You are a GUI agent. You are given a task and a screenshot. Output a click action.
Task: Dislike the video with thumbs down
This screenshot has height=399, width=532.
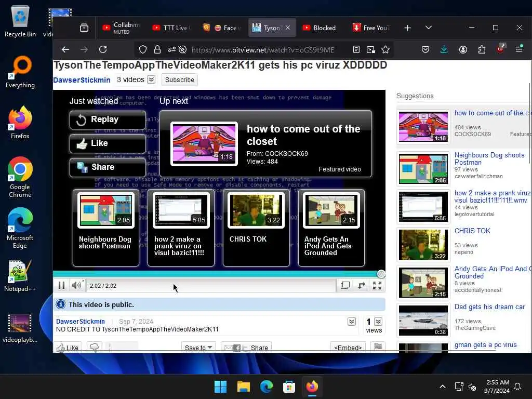point(95,347)
